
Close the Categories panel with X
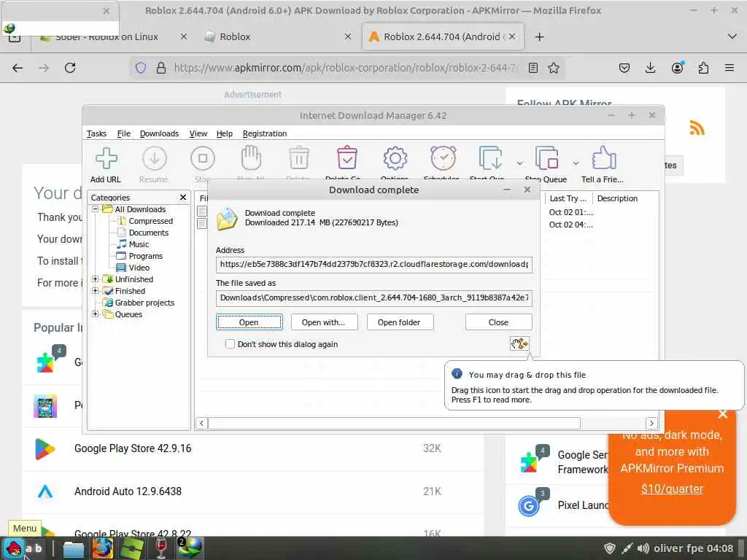click(x=183, y=197)
